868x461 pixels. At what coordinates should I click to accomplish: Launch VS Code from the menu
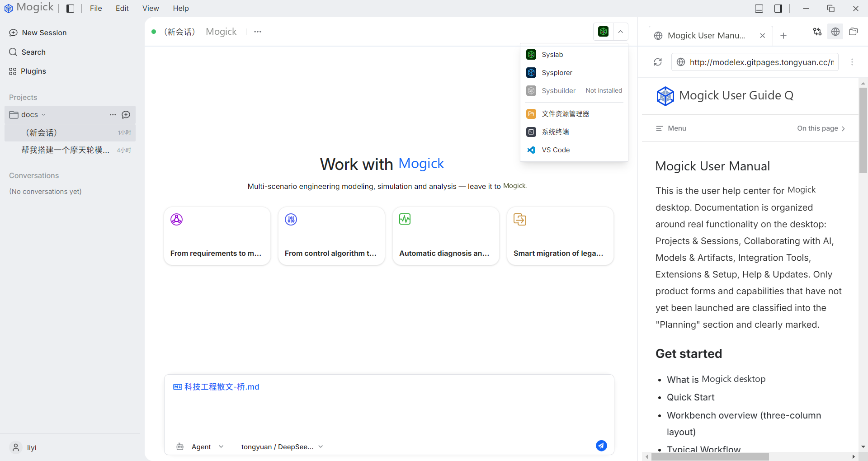click(x=574, y=150)
